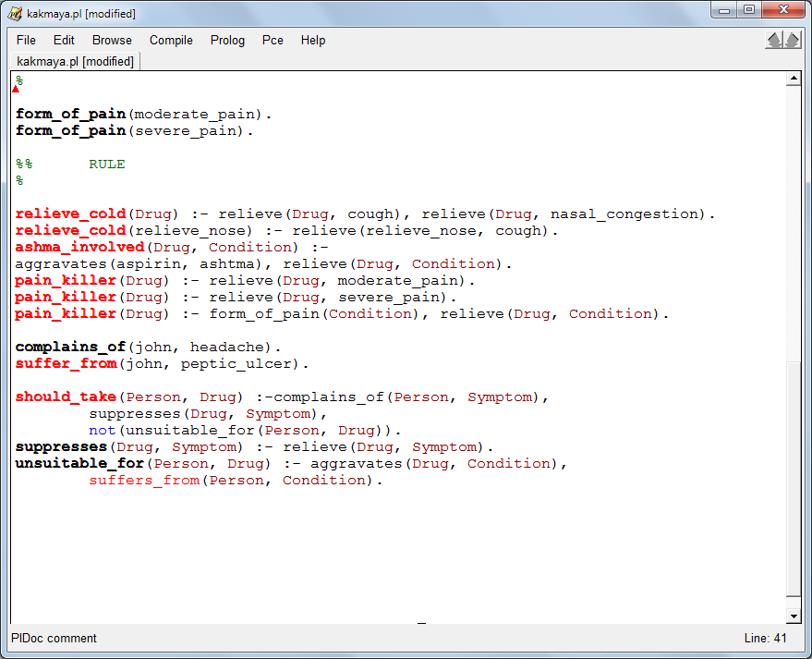Click the red warning triangle in the margin
Image resolution: width=812 pixels, height=659 pixels.
pyautogui.click(x=16, y=89)
